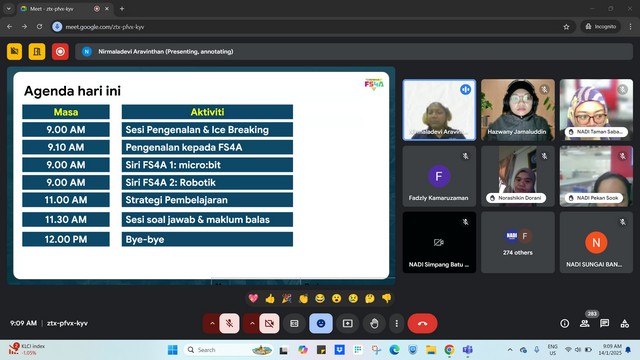Screen dimensions: 640x360
Task: Click the meet.google.com address bar
Action: (x=310, y=27)
